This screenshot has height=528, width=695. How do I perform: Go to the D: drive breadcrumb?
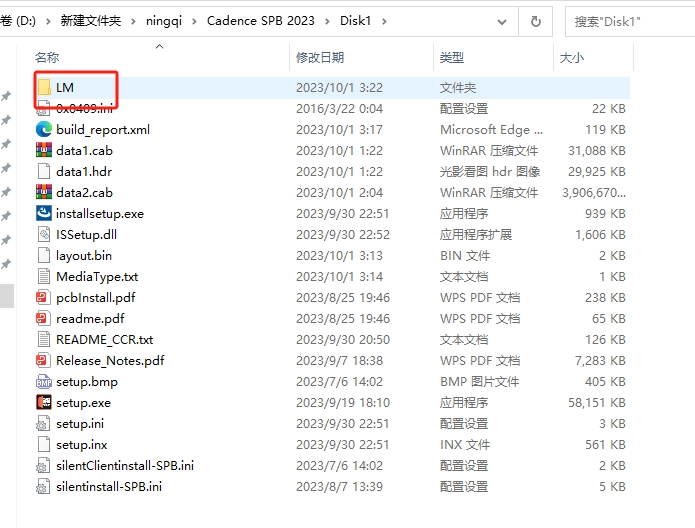tap(19, 21)
